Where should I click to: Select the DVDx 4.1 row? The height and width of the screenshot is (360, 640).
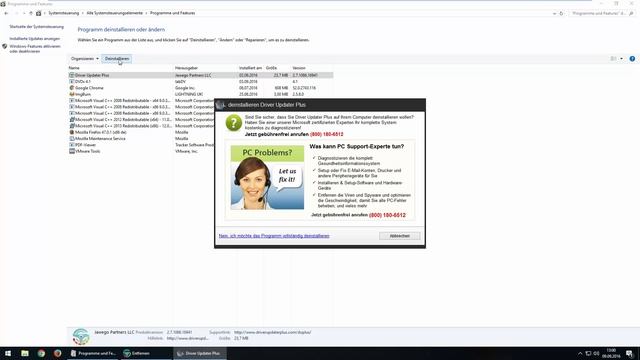coord(200,82)
